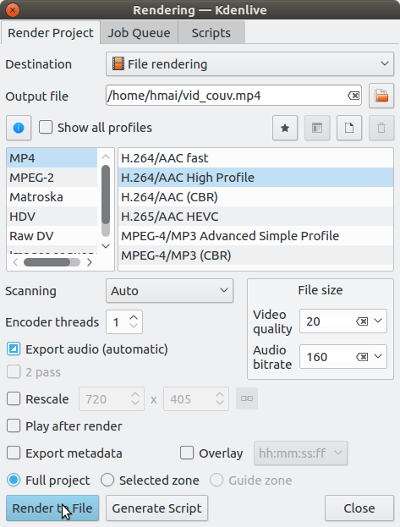Open the Scanning Auto dropdown
This screenshot has width=400, height=527.
click(170, 291)
